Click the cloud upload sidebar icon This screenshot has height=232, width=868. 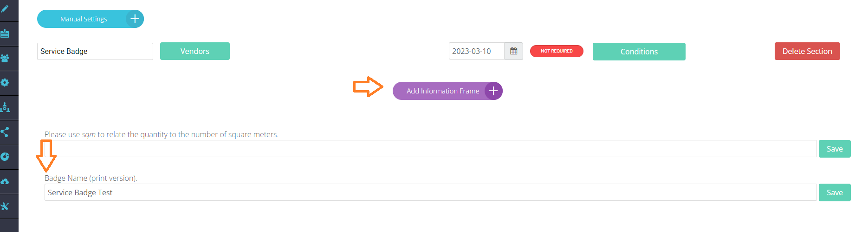tap(5, 181)
